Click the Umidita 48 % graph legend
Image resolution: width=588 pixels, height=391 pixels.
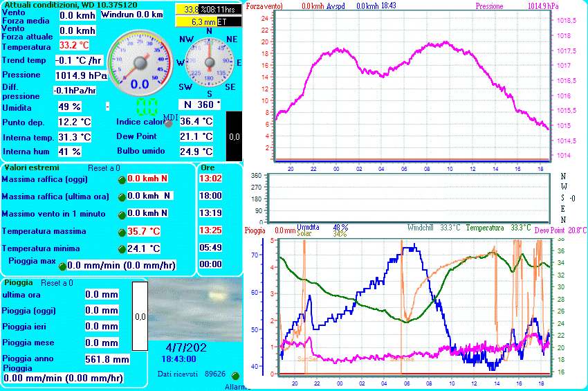coord(322,227)
